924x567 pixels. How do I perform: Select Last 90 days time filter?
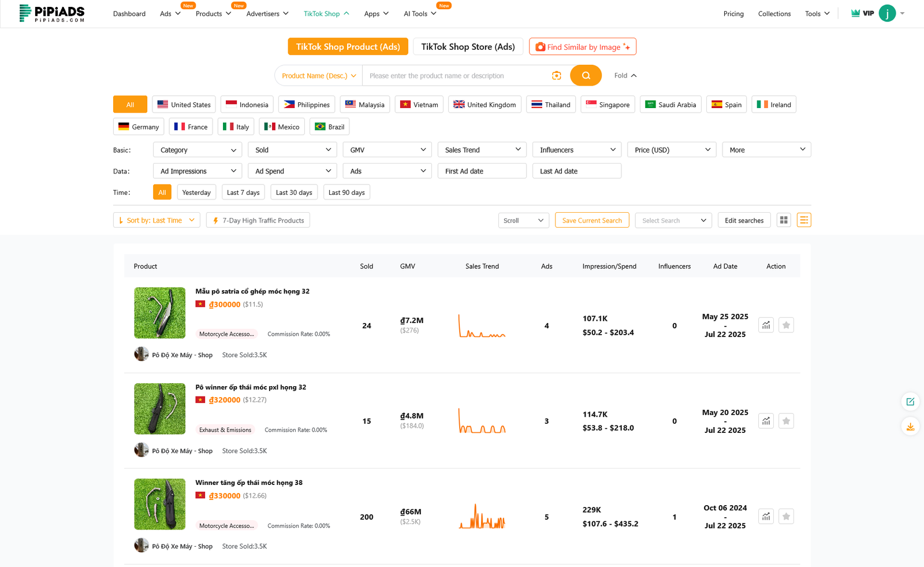click(346, 192)
